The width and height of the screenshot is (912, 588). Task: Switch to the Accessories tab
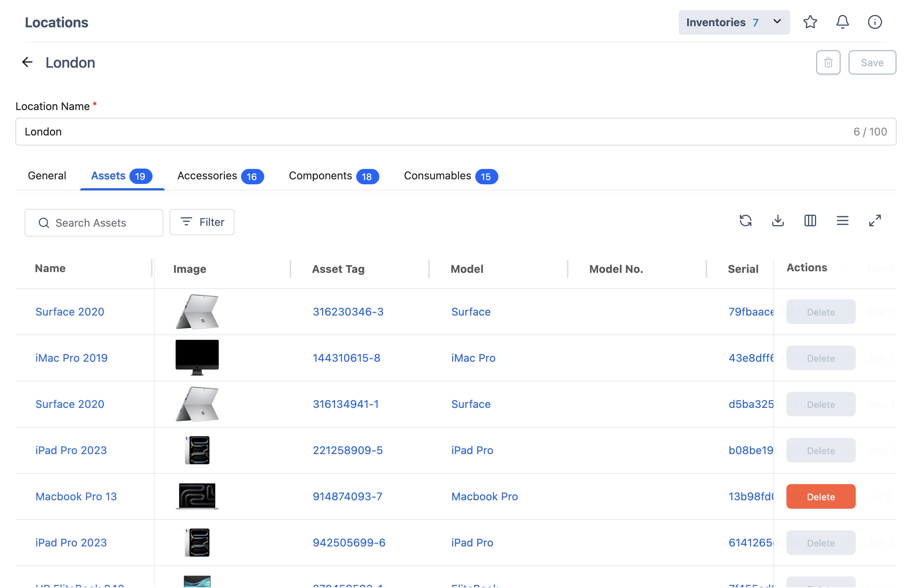click(220, 176)
